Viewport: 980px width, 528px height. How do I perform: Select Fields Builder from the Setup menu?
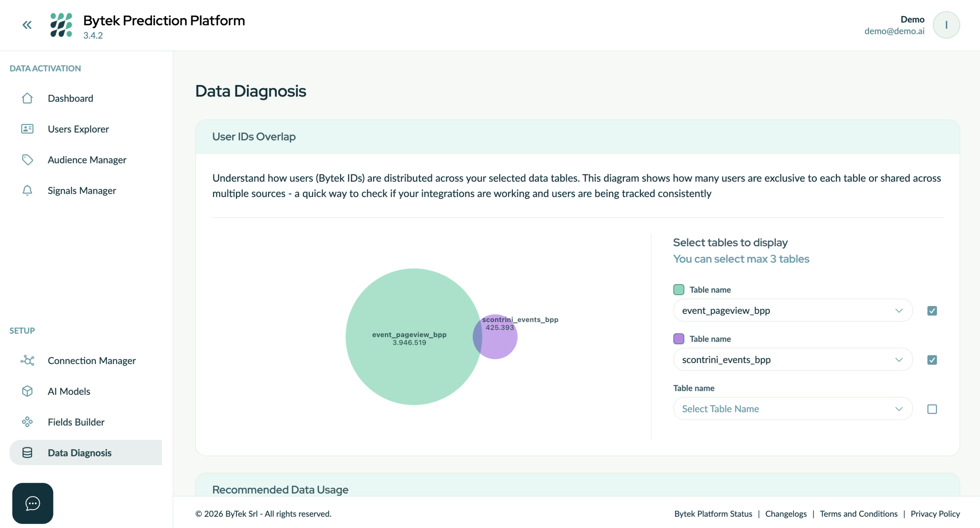coord(75,422)
